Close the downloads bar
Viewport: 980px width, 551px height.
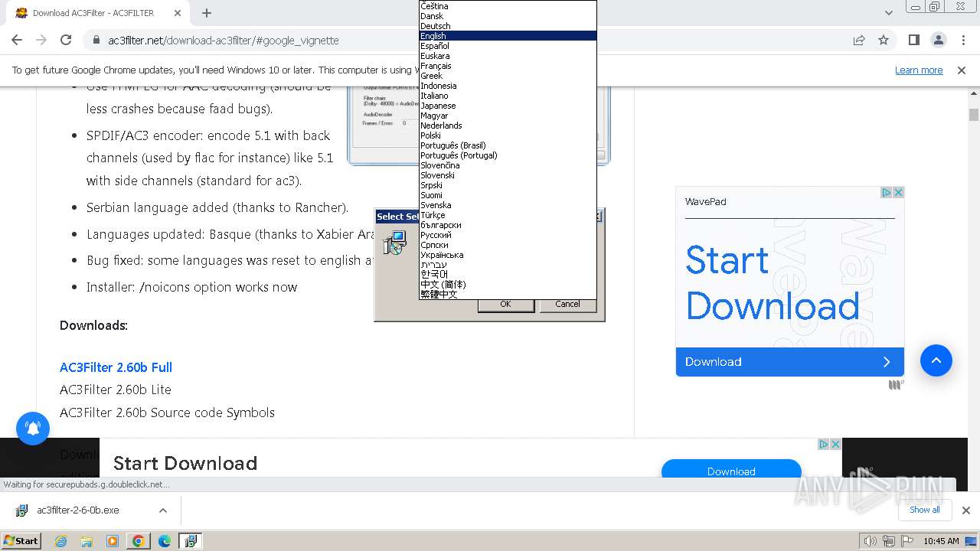click(965, 510)
